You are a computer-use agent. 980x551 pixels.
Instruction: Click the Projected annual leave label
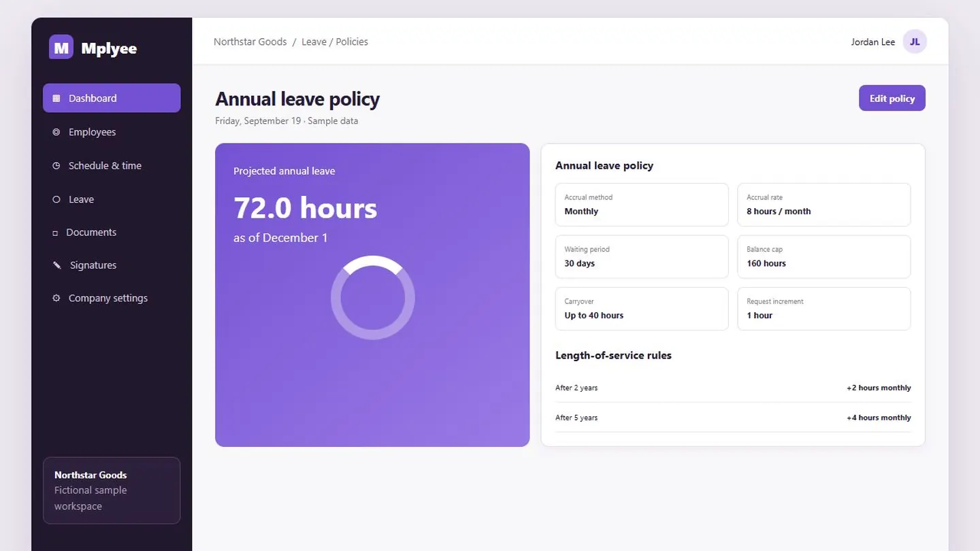coord(284,171)
